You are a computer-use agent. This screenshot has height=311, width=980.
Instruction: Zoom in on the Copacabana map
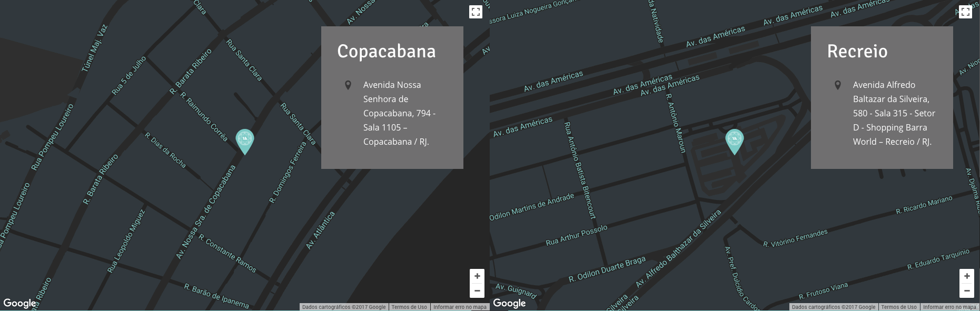coord(477,276)
